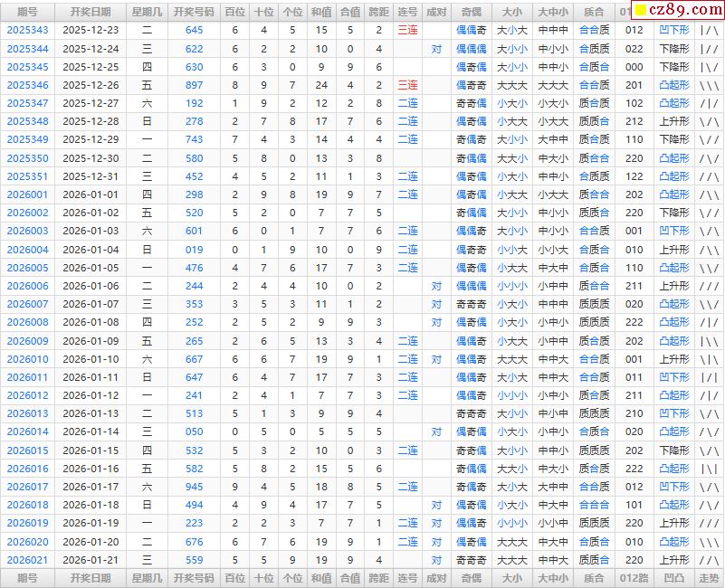Click the top 大中小 column header
Viewport: 725px width, 588px height.
553,12
